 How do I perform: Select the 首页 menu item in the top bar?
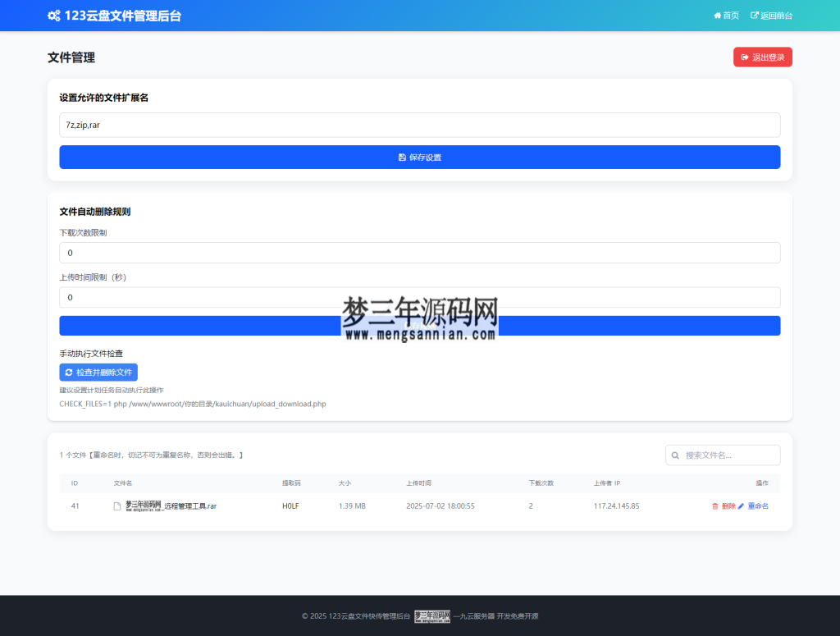click(727, 15)
